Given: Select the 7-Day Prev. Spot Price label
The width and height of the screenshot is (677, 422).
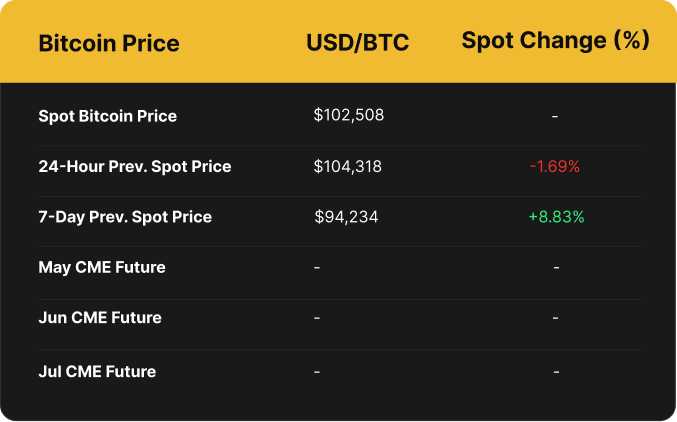Looking at the screenshot, I should pos(125,217).
